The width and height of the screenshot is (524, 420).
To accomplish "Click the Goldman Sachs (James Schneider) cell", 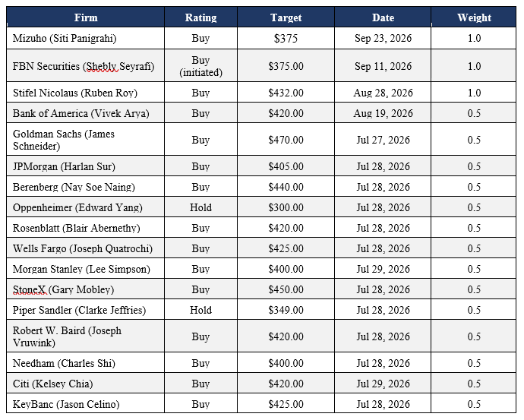I will [86, 139].
